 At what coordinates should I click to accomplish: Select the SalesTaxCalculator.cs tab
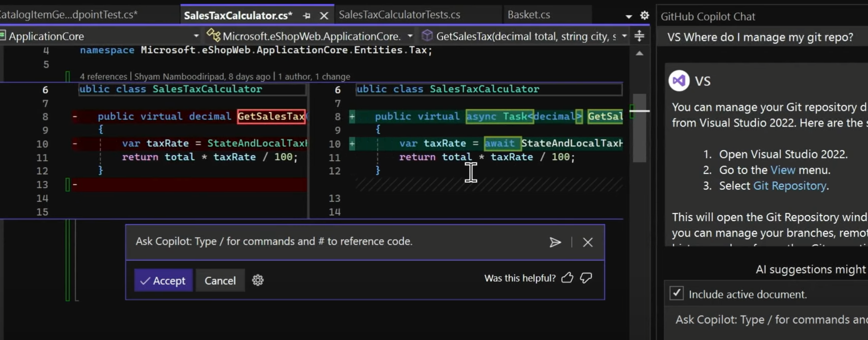238,16
